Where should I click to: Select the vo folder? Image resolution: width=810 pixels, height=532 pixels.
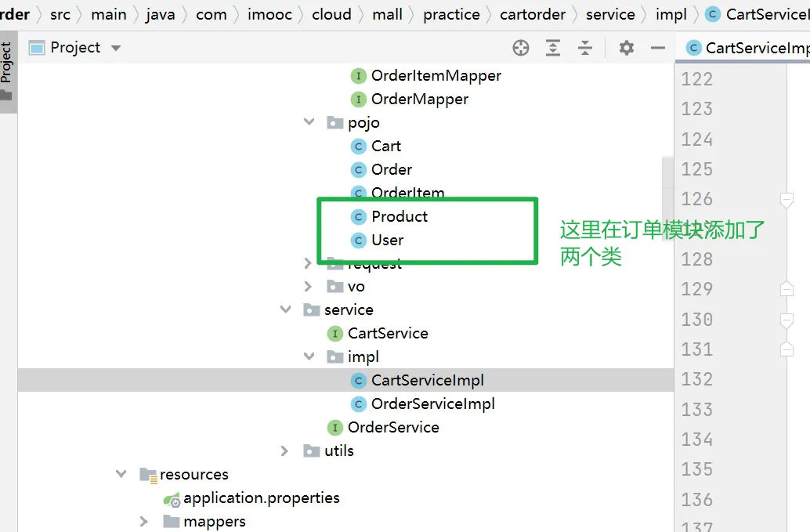[x=356, y=287]
